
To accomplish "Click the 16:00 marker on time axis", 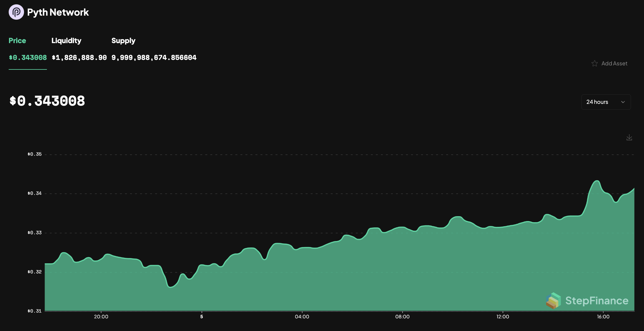I will (x=603, y=317).
